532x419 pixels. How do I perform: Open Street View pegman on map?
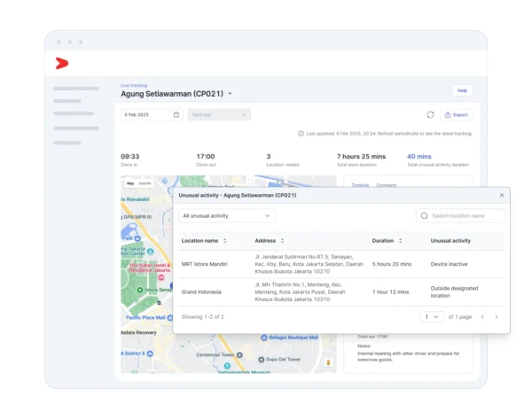[328, 362]
